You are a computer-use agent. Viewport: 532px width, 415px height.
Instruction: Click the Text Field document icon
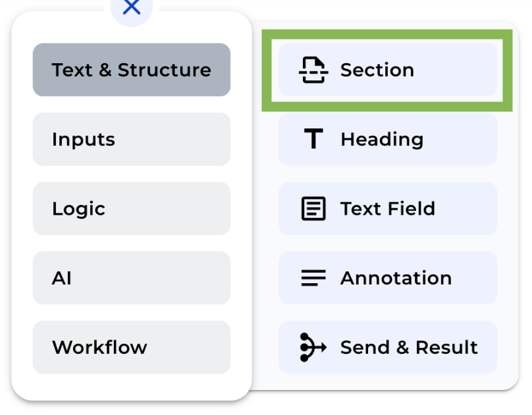point(313,208)
